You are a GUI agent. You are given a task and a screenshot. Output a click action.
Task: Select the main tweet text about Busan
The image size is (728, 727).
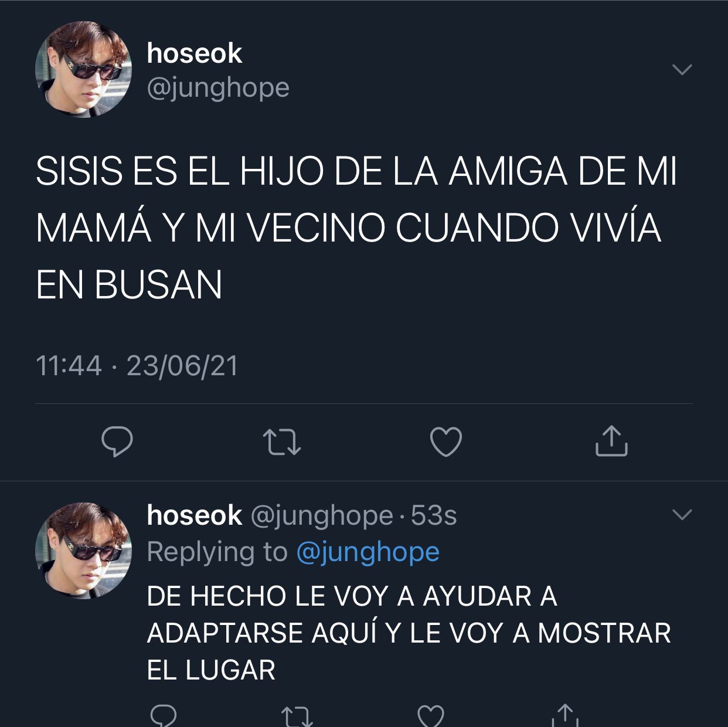point(356,228)
